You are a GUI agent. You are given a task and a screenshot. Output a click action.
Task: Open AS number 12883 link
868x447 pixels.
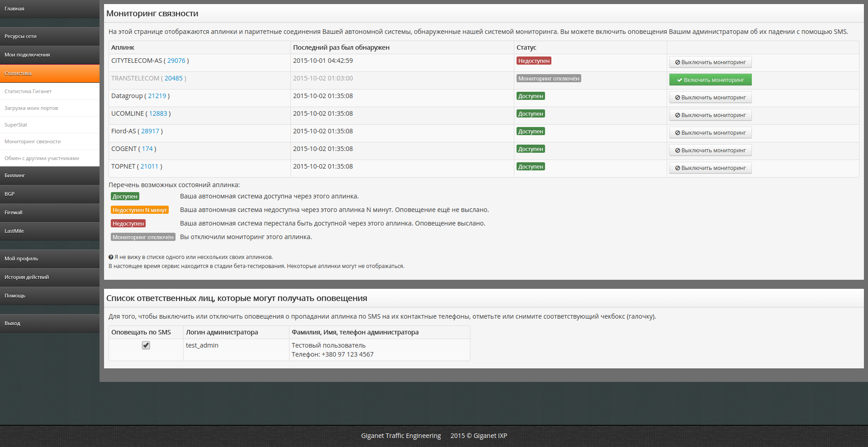tap(158, 113)
